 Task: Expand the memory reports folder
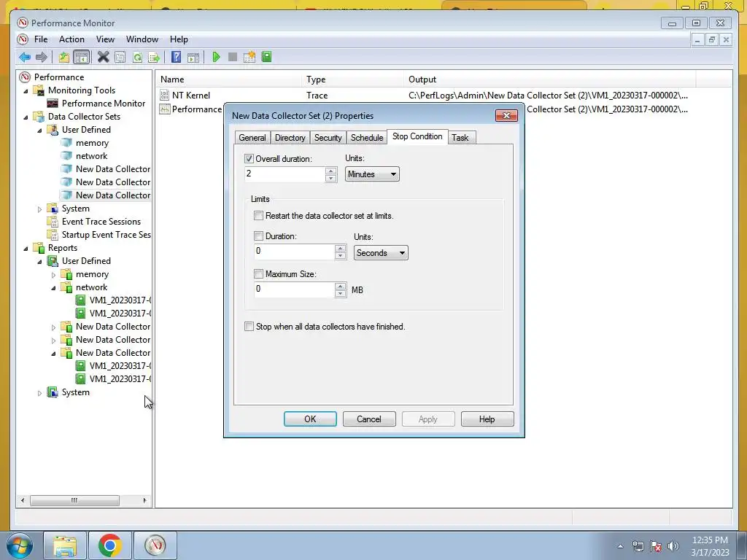pos(53,274)
